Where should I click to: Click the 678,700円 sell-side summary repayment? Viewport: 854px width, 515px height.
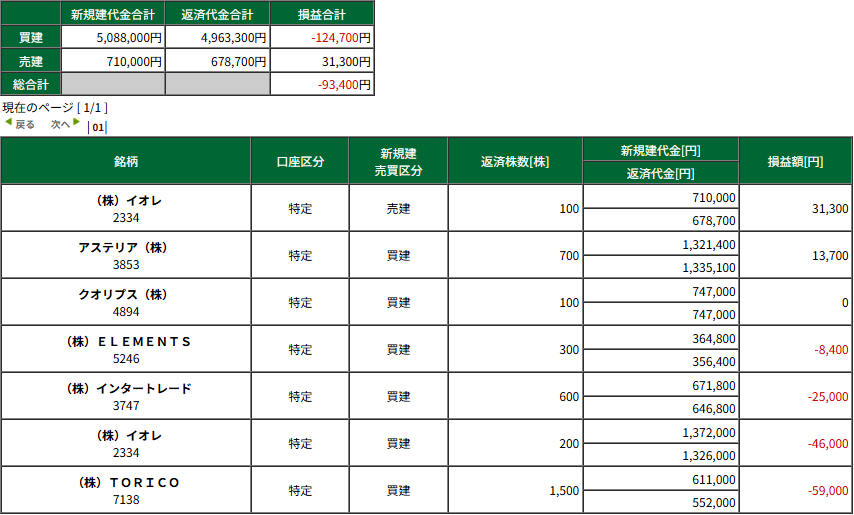pos(239,62)
